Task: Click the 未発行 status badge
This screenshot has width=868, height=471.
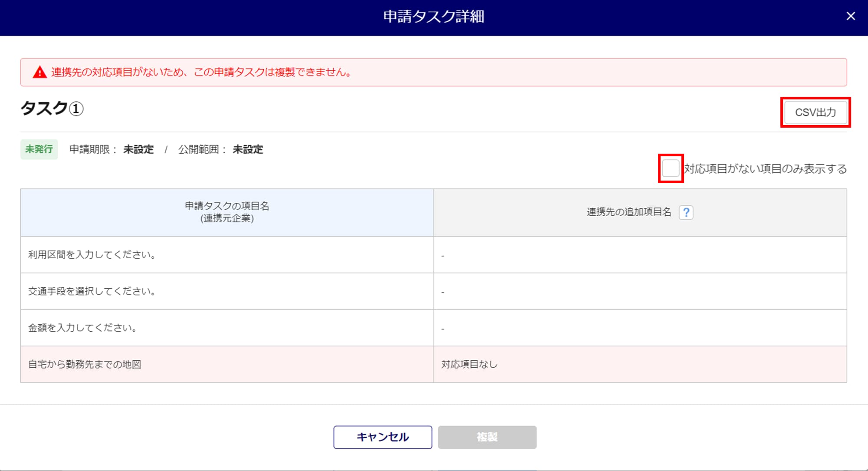Action: click(x=39, y=149)
